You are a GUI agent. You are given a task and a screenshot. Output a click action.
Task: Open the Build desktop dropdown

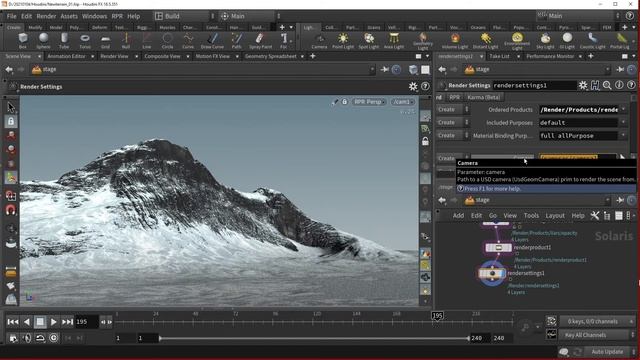(x=184, y=16)
